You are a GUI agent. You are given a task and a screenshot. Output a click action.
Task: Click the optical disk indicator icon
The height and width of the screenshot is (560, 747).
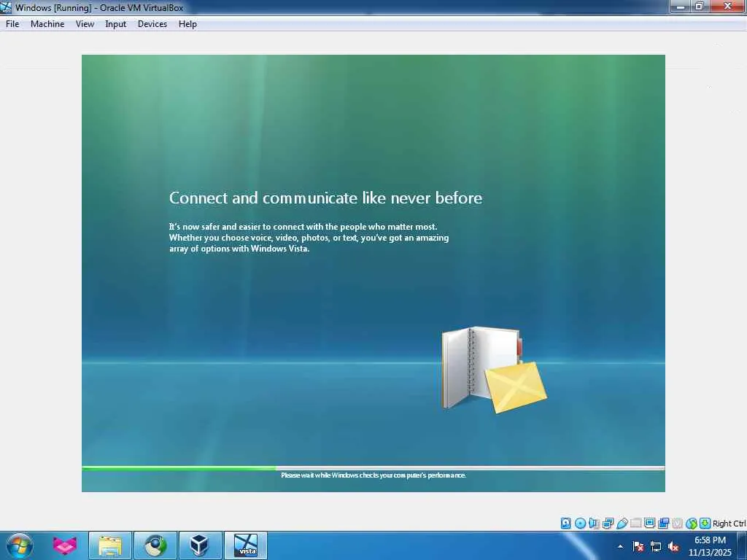(x=580, y=524)
